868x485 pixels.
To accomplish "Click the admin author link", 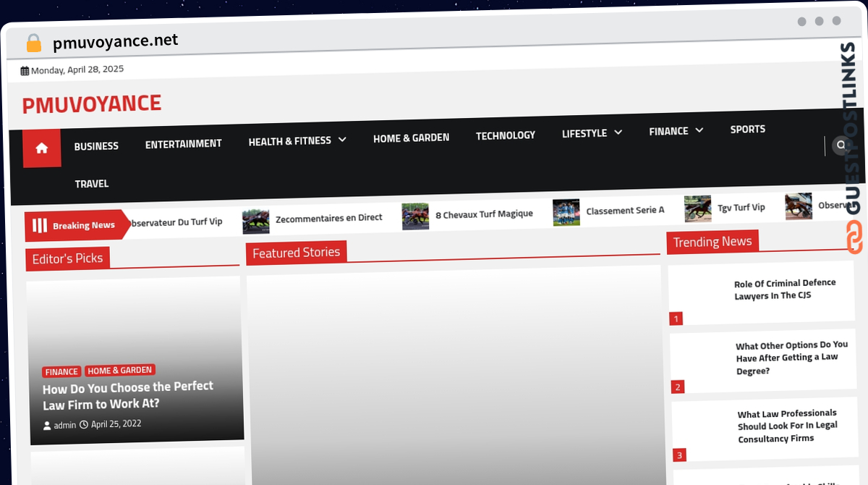I will pos(65,425).
